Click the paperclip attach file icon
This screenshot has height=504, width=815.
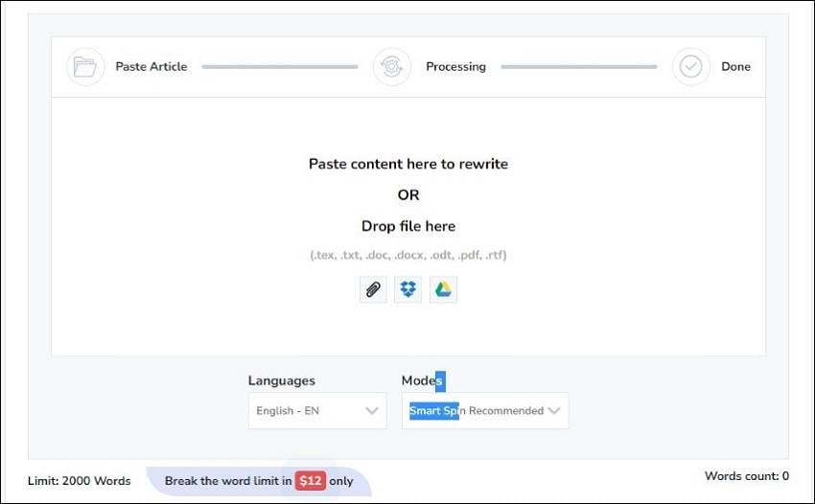tap(373, 289)
